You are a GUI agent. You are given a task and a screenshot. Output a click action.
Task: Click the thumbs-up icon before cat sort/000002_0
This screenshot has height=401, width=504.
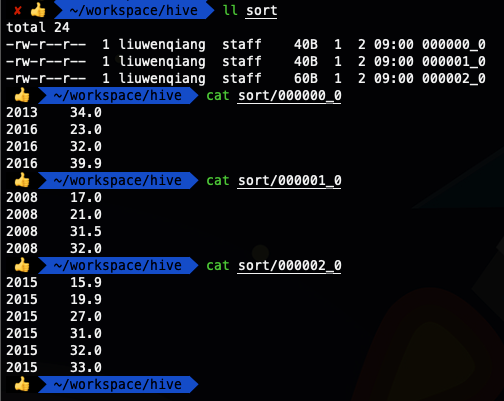[x=22, y=265]
